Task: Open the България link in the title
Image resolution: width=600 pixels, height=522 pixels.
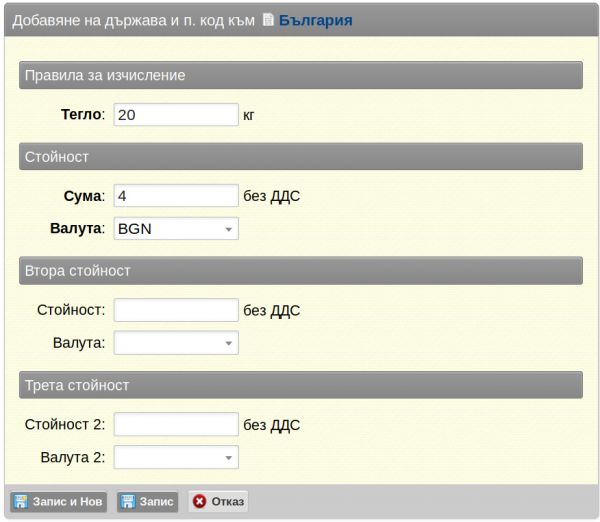Action: pos(314,20)
